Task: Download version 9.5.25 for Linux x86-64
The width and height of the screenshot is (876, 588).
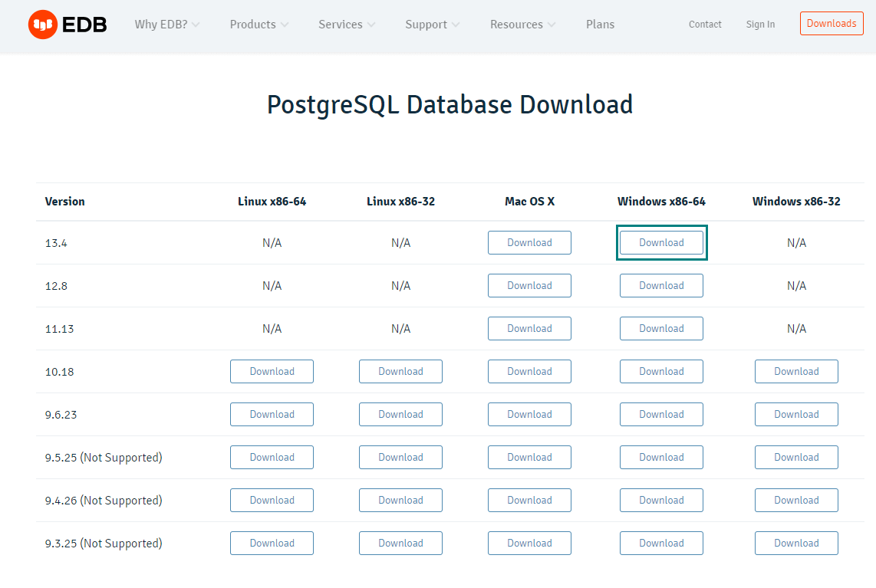Action: pos(272,458)
